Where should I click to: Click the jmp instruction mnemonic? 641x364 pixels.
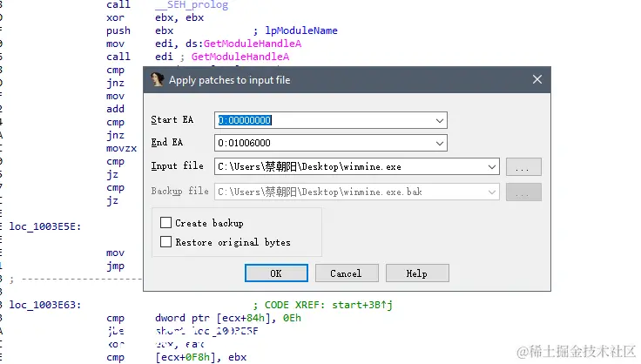click(115, 266)
